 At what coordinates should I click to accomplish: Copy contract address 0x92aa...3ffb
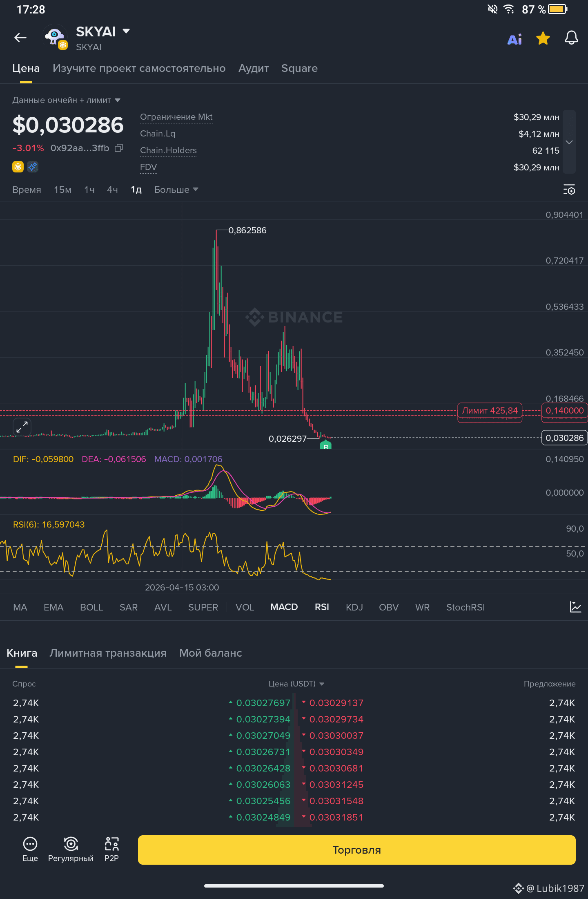[119, 148]
